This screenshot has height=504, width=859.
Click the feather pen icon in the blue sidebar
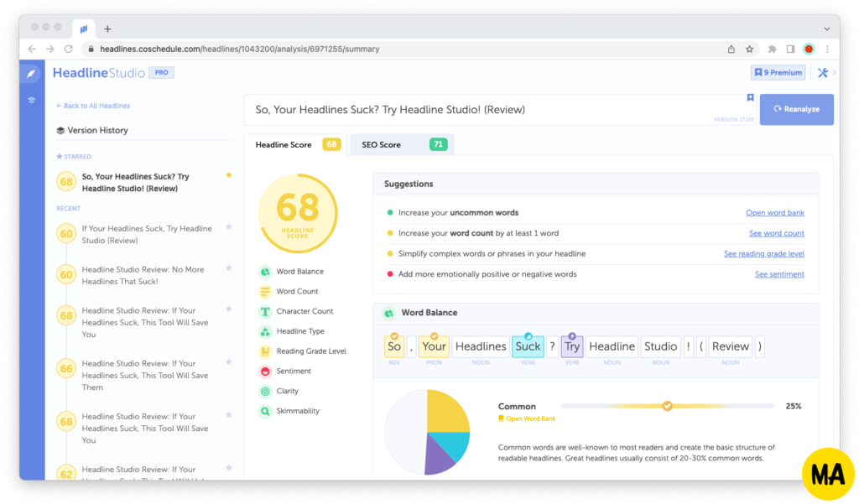pyautogui.click(x=31, y=74)
